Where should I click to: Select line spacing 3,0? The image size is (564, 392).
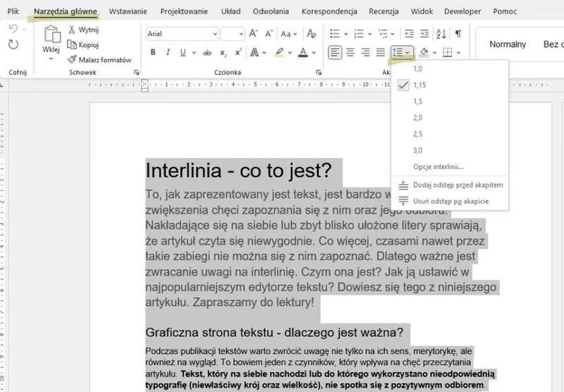point(450,150)
